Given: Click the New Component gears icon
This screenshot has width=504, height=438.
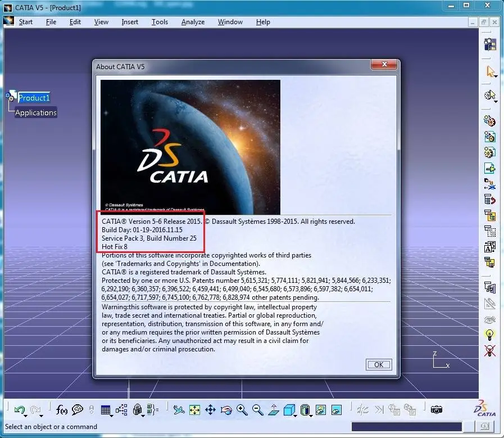Looking at the screenshot, I should pos(489,120).
